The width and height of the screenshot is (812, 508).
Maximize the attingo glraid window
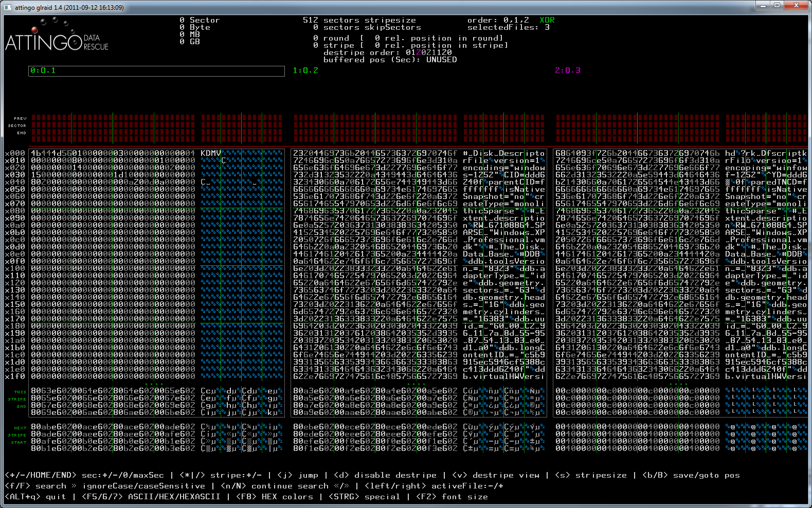tap(777, 6)
